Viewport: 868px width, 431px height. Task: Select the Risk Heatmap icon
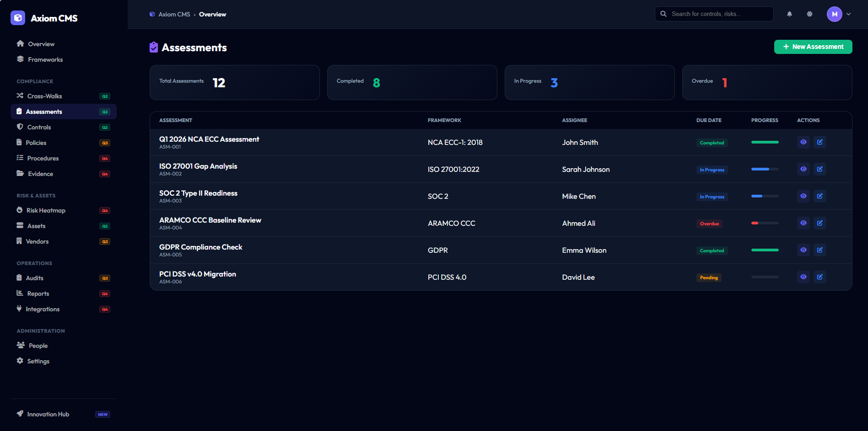click(x=20, y=210)
